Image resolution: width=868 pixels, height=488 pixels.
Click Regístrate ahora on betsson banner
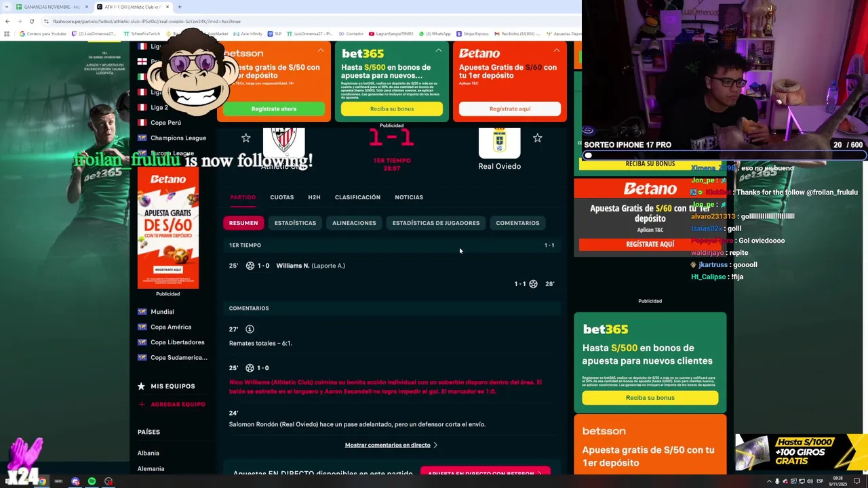[x=274, y=108]
